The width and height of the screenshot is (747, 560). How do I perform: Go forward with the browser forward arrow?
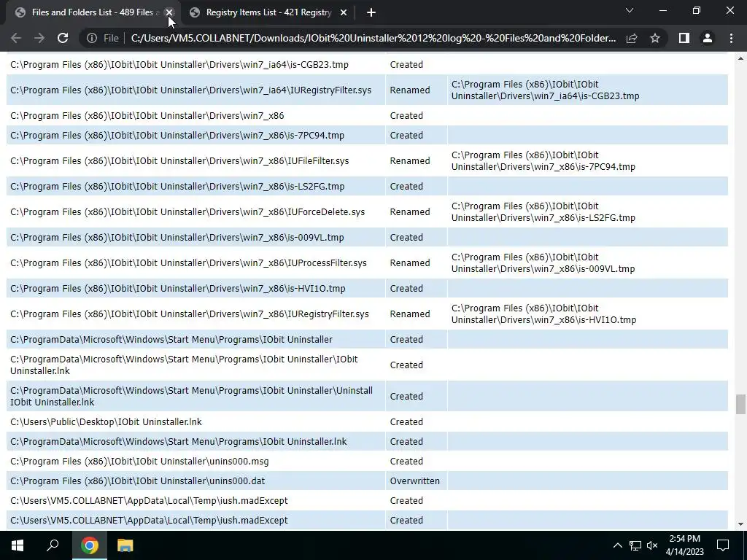click(39, 38)
